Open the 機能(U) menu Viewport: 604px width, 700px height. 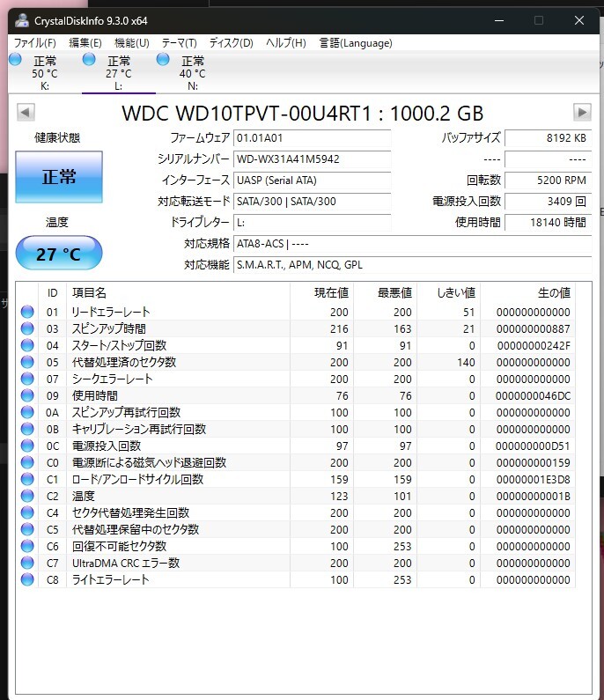[132, 43]
